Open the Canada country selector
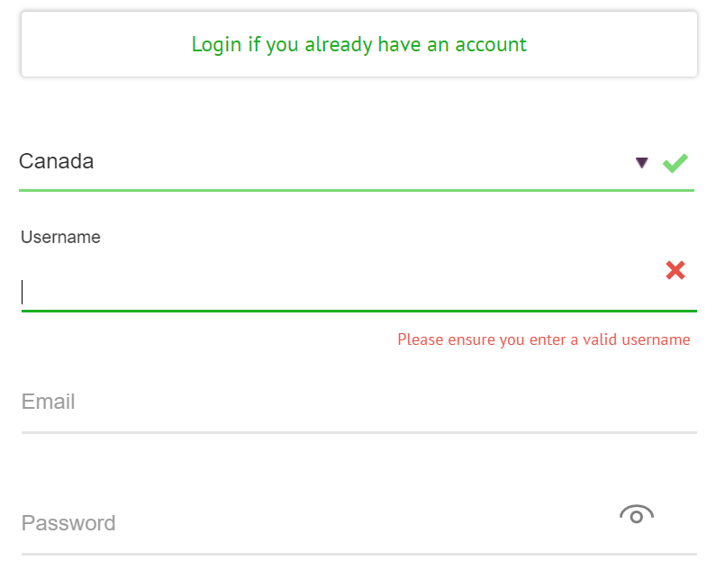This screenshot has width=725, height=588. [x=357, y=162]
